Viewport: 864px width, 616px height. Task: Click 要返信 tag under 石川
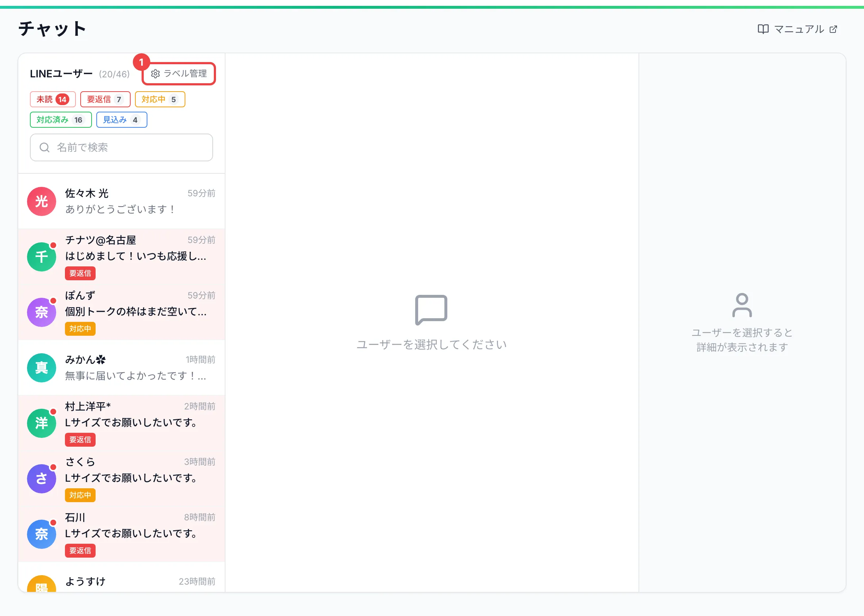pos(80,550)
